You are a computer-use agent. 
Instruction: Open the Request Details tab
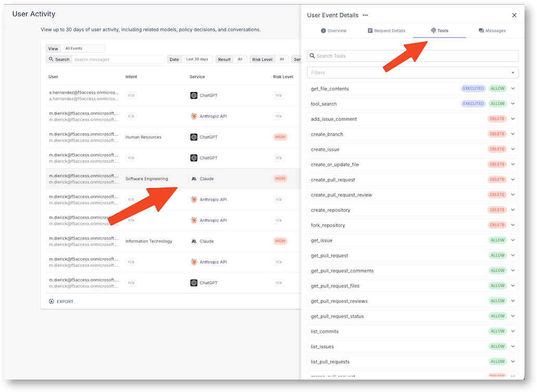(x=386, y=31)
